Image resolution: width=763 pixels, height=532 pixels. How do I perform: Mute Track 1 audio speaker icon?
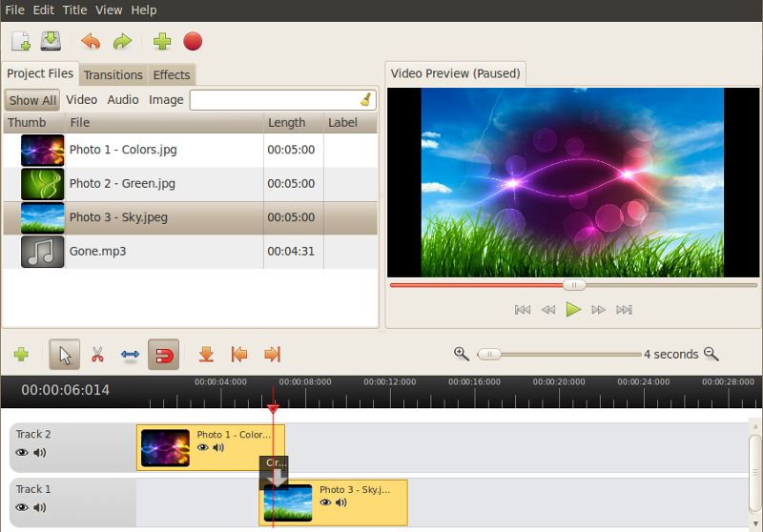pos(40,507)
